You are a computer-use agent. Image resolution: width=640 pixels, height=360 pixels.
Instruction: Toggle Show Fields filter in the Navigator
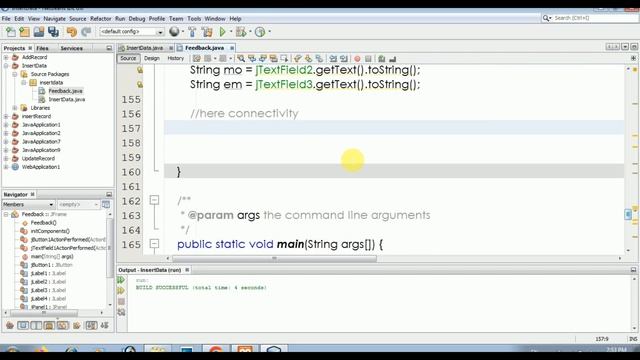[23, 325]
